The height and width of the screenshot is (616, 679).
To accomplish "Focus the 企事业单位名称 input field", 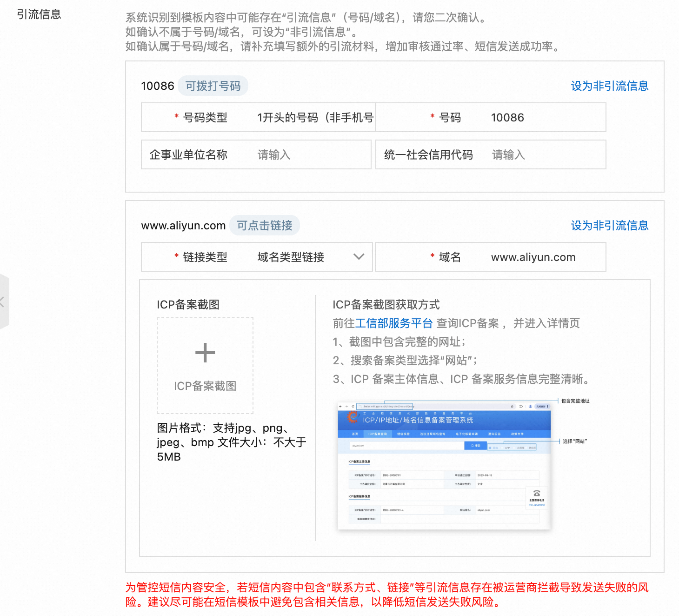I will coord(256,154).
